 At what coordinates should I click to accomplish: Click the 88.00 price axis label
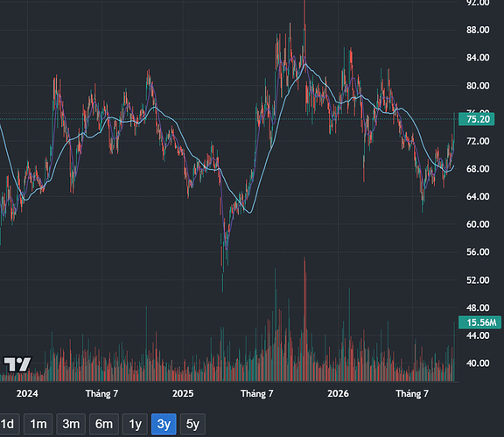pyautogui.click(x=478, y=30)
